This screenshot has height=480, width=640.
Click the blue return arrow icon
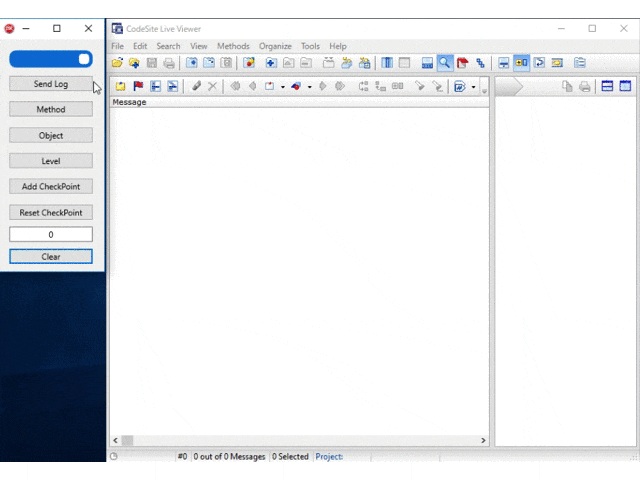[x=539, y=63]
